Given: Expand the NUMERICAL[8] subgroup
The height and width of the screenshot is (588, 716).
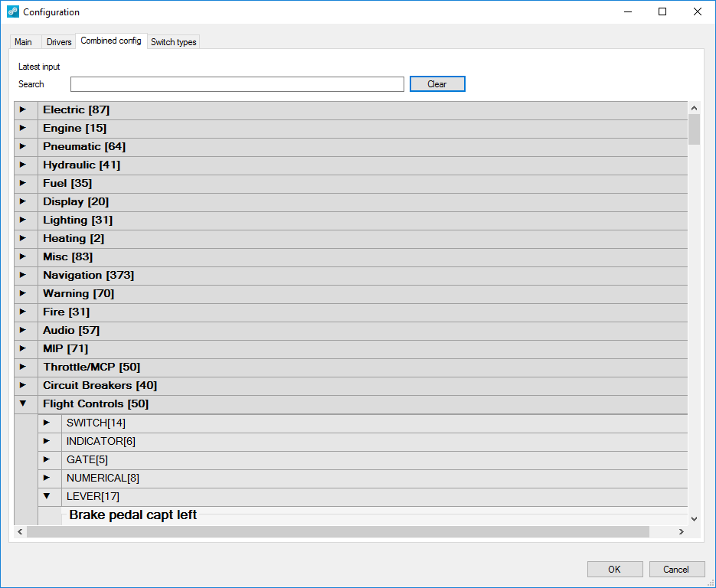Looking at the screenshot, I should [47, 478].
